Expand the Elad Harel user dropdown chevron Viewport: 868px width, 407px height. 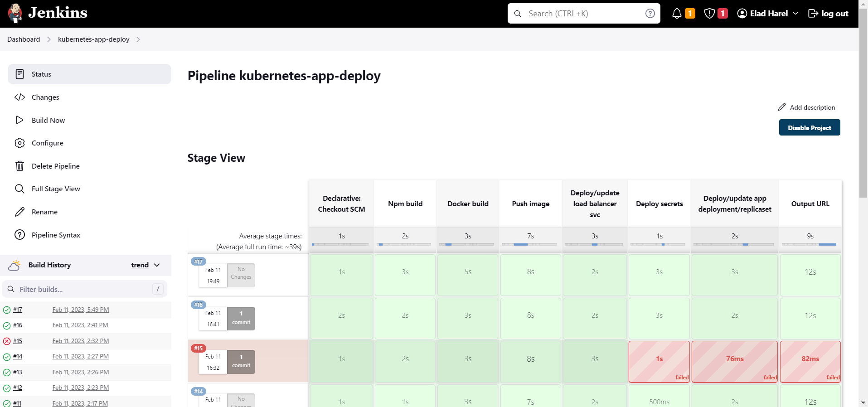(x=795, y=14)
